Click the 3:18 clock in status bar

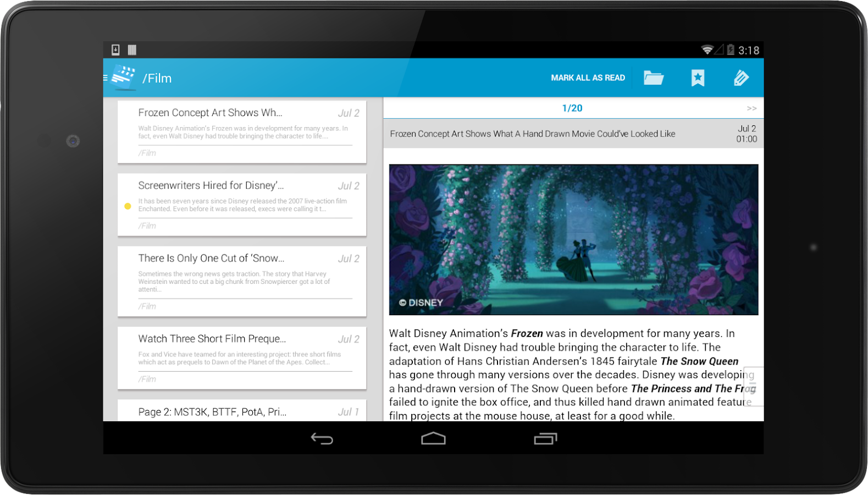point(749,51)
